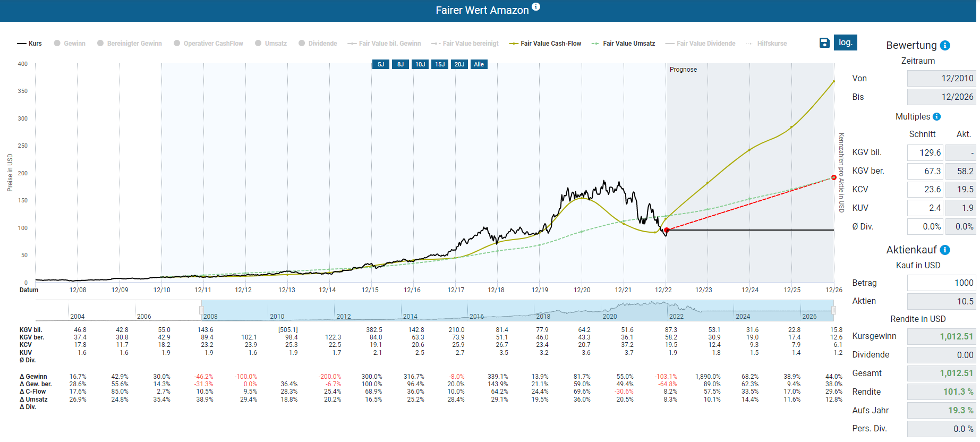
Task: Click the Von start date field
Action: (x=941, y=79)
